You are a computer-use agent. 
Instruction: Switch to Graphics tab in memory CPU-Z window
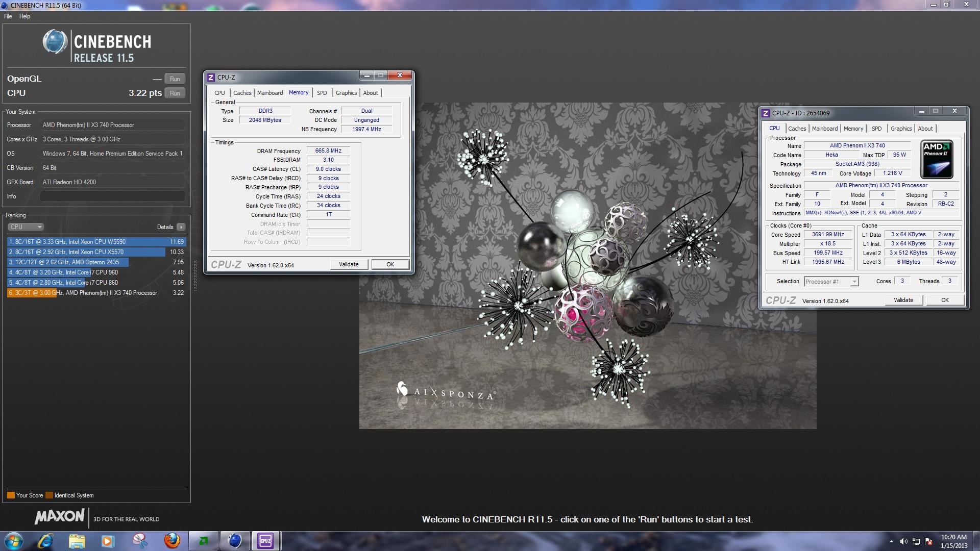pos(346,93)
